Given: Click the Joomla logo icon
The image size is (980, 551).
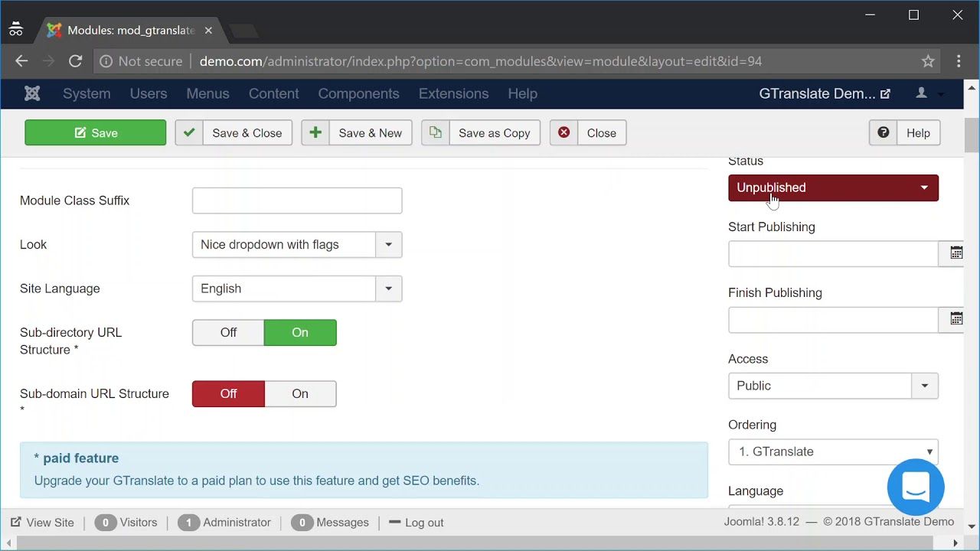Looking at the screenshot, I should [32, 93].
